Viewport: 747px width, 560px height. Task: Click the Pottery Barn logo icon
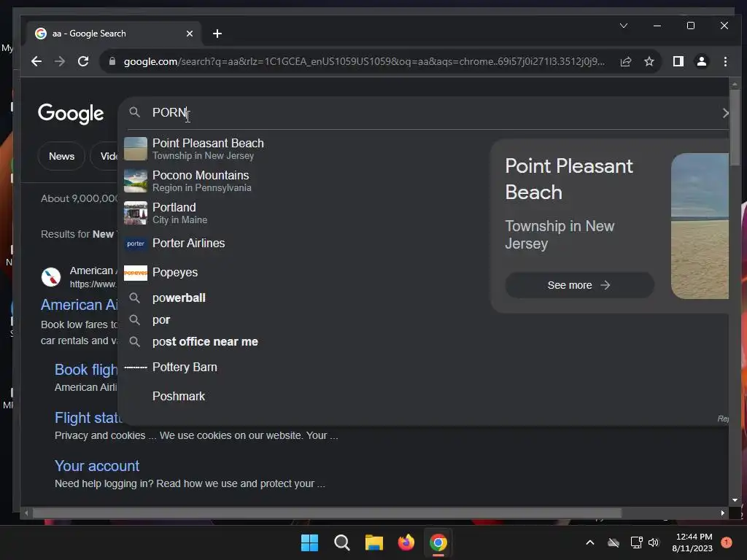[x=136, y=367]
